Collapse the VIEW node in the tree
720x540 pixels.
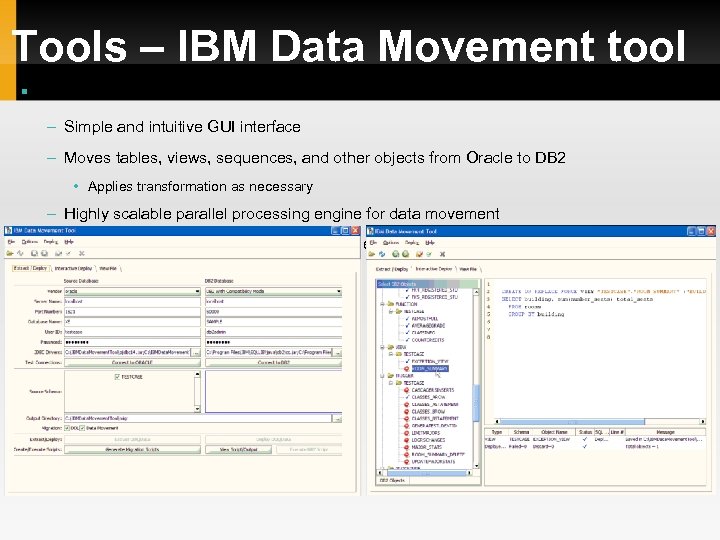click(382, 347)
